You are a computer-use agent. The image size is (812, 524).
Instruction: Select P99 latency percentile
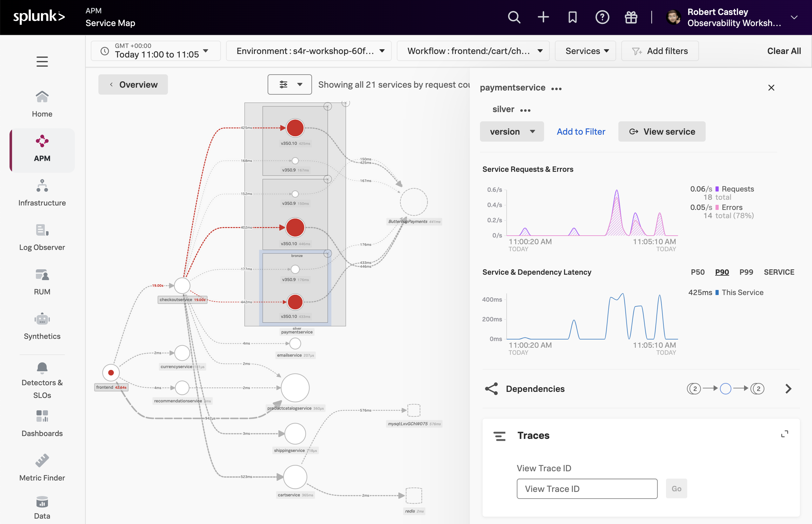(x=746, y=272)
